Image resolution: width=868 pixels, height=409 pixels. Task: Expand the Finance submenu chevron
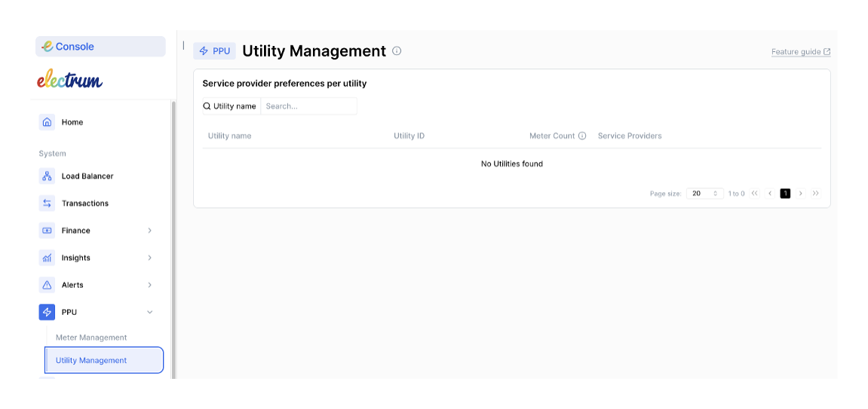pos(149,230)
